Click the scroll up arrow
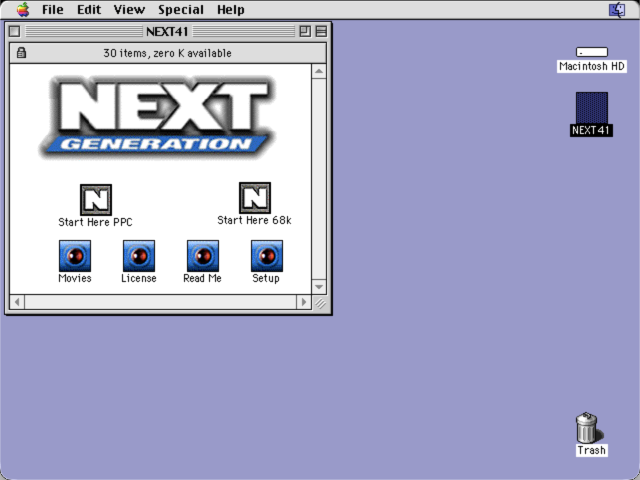Screen dimensions: 640x480 click(x=319, y=71)
